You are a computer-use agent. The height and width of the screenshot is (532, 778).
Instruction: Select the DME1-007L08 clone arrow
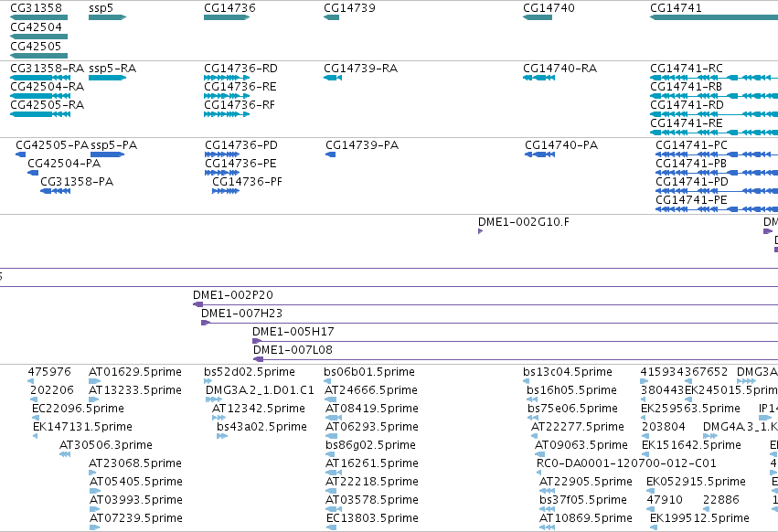[258, 359]
